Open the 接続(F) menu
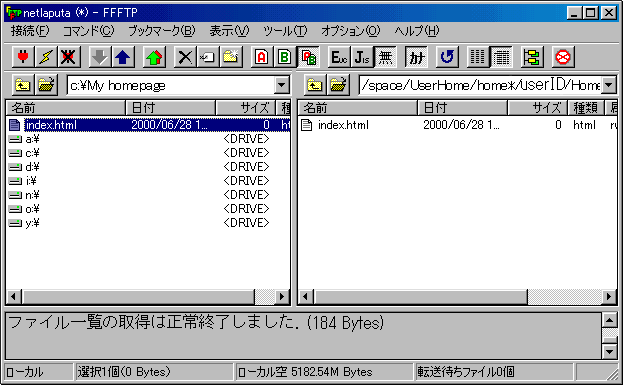The width and height of the screenshot is (623, 385). [x=30, y=31]
